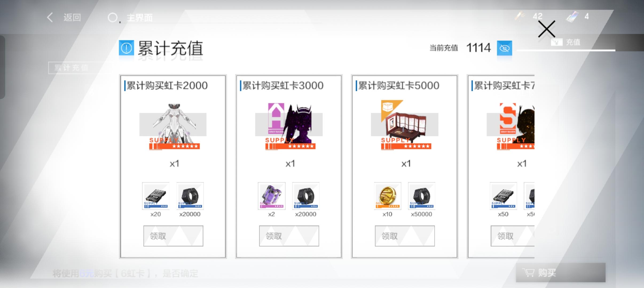644x288 pixels.
Task: Toggle the eye icon hiding current recharge amount
Action: coord(504,48)
